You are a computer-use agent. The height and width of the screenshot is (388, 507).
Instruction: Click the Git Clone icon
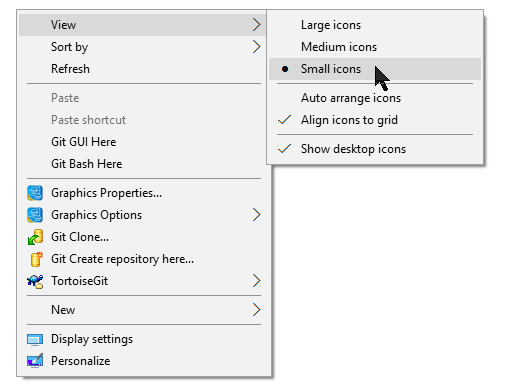pos(35,237)
